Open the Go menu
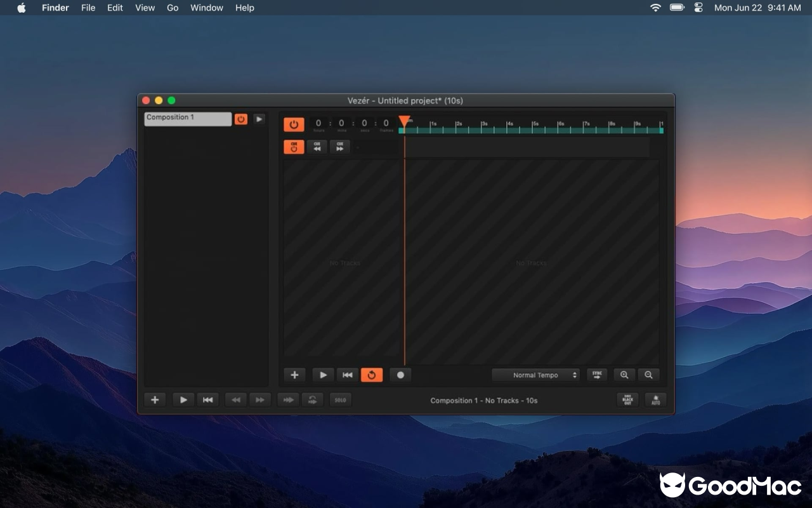This screenshot has width=812, height=508. [x=173, y=8]
